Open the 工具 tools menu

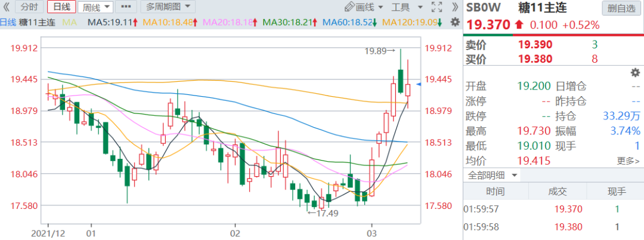click(404, 8)
